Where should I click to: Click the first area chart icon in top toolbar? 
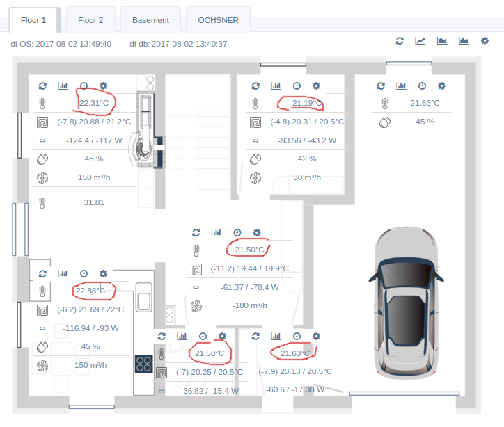tap(442, 41)
